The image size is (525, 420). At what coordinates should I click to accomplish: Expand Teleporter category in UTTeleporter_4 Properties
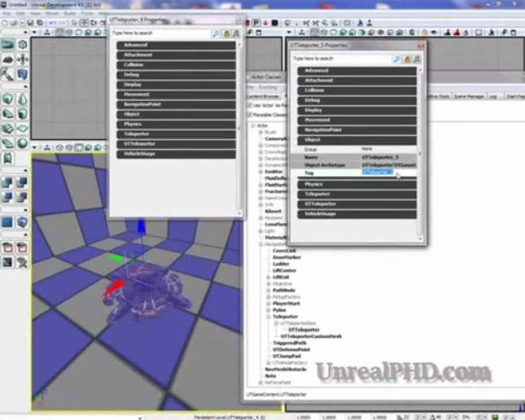pos(176,134)
